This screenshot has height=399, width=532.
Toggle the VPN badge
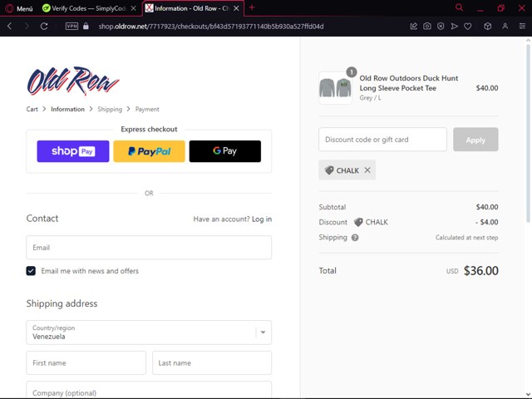point(71,26)
